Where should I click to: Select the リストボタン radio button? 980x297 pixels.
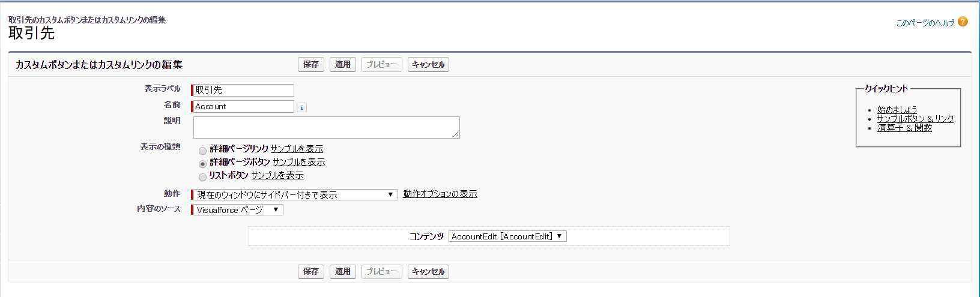coord(203,176)
